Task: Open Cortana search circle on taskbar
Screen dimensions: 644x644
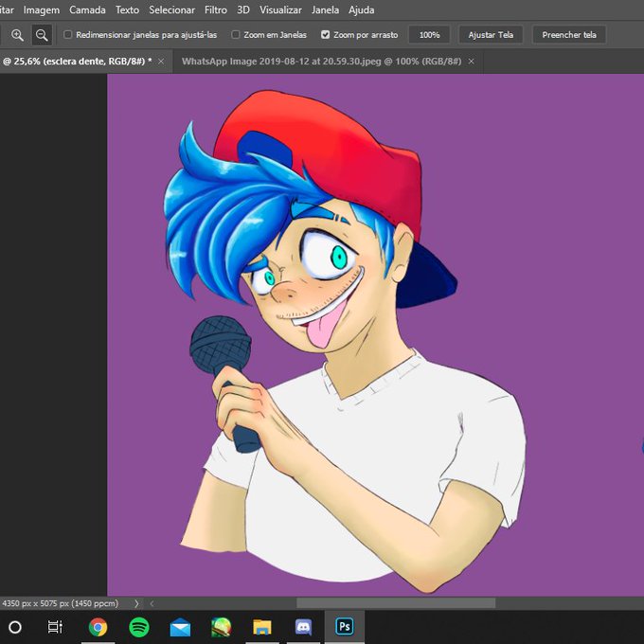Action: point(15,627)
